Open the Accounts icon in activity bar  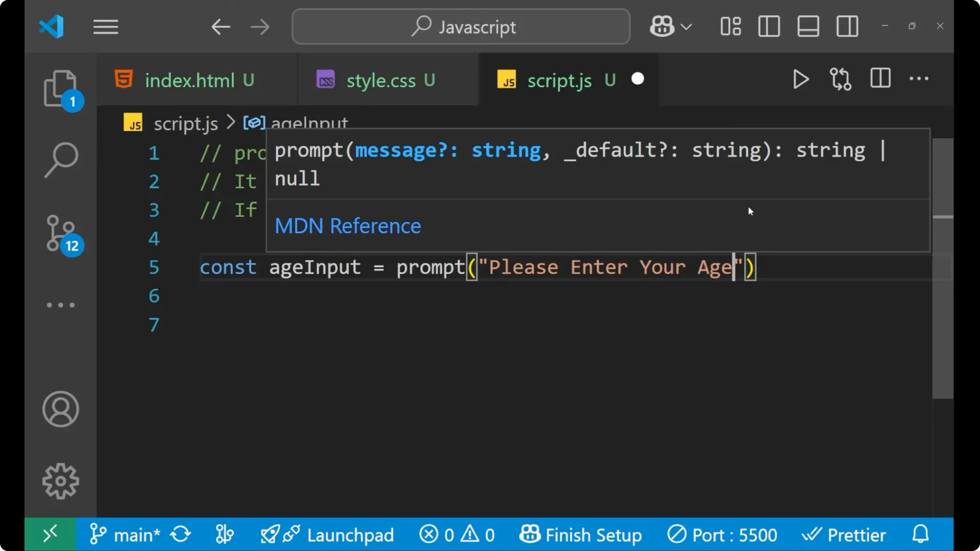(x=61, y=409)
